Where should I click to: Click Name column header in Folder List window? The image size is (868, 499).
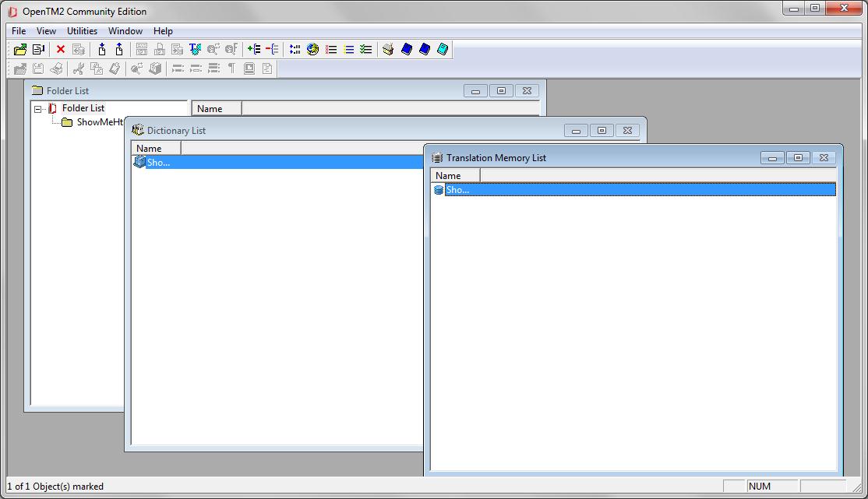click(x=217, y=108)
